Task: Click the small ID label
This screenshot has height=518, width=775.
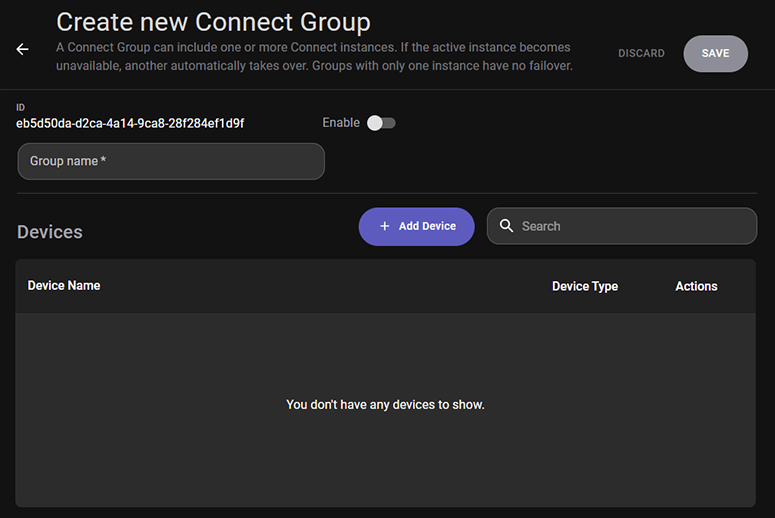Action: pyautogui.click(x=21, y=106)
